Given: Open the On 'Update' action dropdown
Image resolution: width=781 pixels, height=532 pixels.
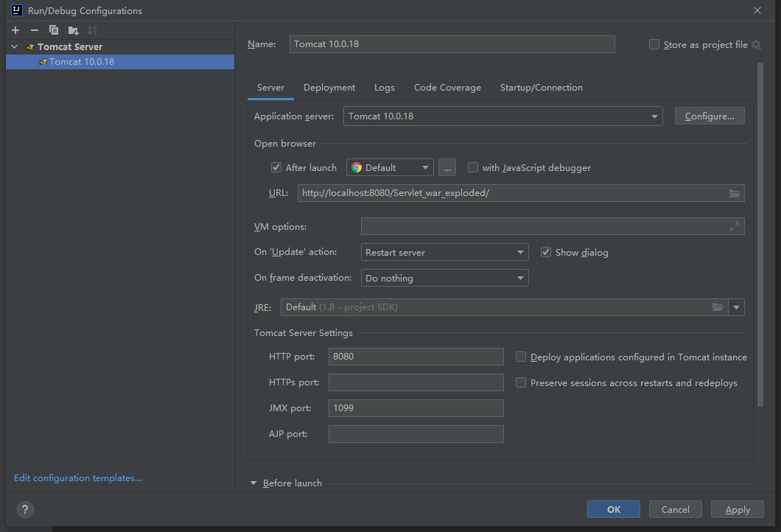Looking at the screenshot, I should (444, 252).
